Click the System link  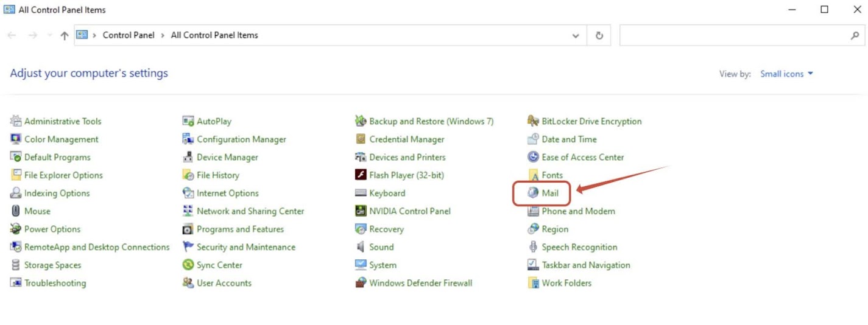(383, 265)
